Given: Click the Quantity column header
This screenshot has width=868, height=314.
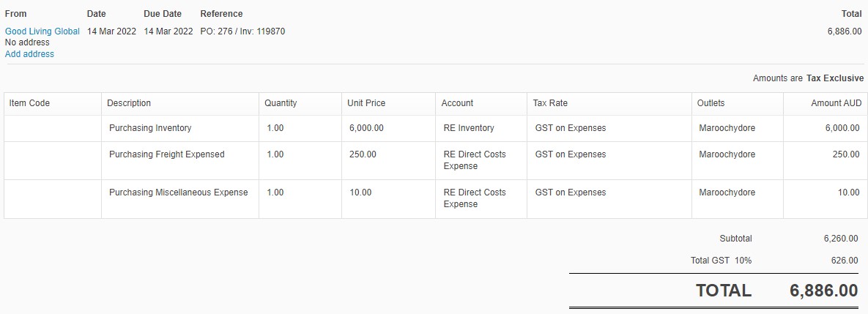Looking at the screenshot, I should click(281, 103).
